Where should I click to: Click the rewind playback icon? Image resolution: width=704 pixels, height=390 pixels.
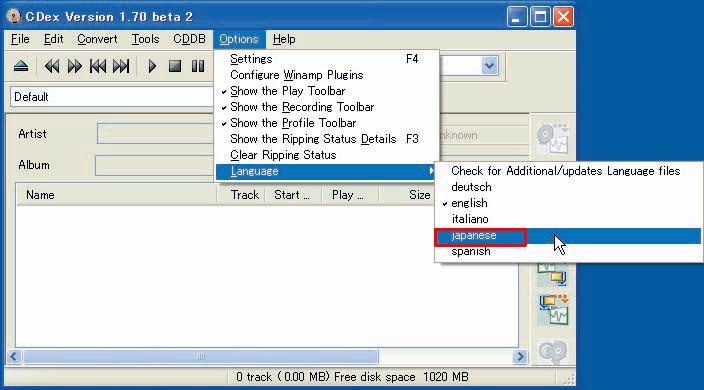click(52, 66)
